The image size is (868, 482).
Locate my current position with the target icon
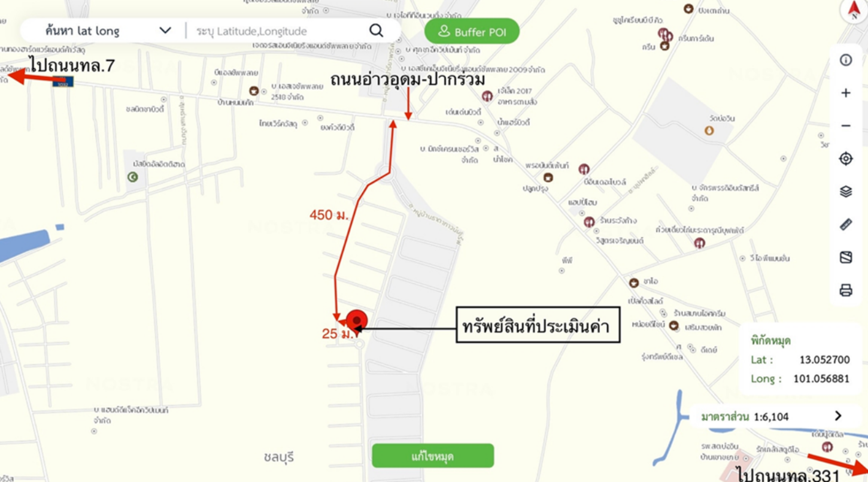click(x=846, y=159)
